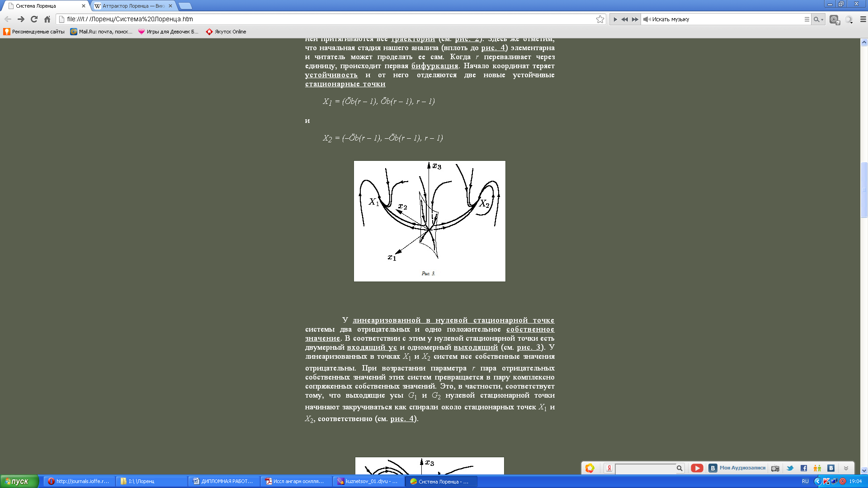
Task: Follow 'линеаризованной в нулевой стационарной точке' link
Action: pos(453,320)
